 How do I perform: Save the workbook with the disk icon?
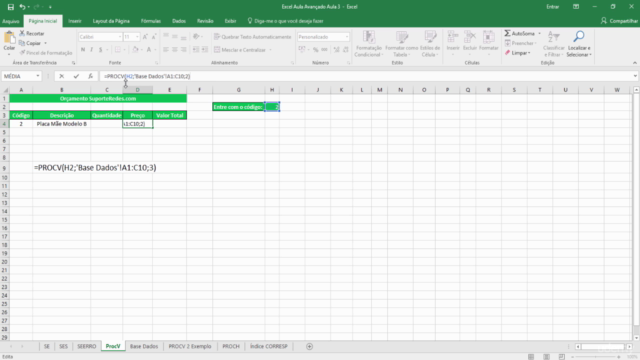(x=11, y=7)
